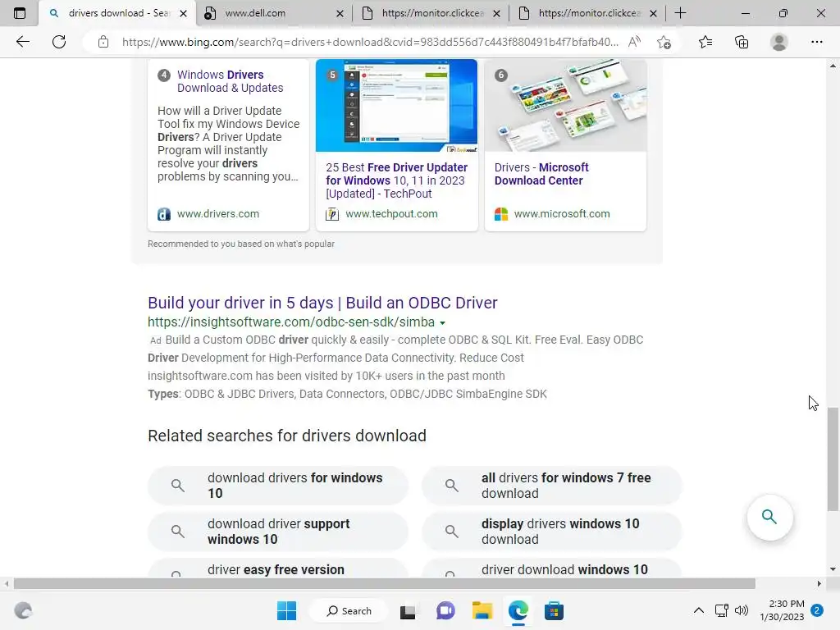Open the www.microsoft.com site link
840x630 pixels.
[x=561, y=214]
